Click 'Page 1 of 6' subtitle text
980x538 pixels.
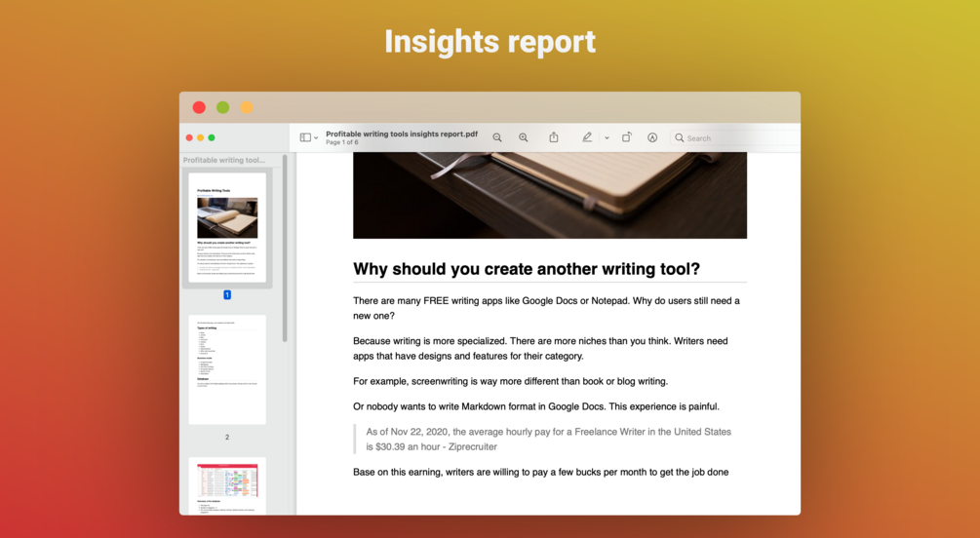point(342,142)
